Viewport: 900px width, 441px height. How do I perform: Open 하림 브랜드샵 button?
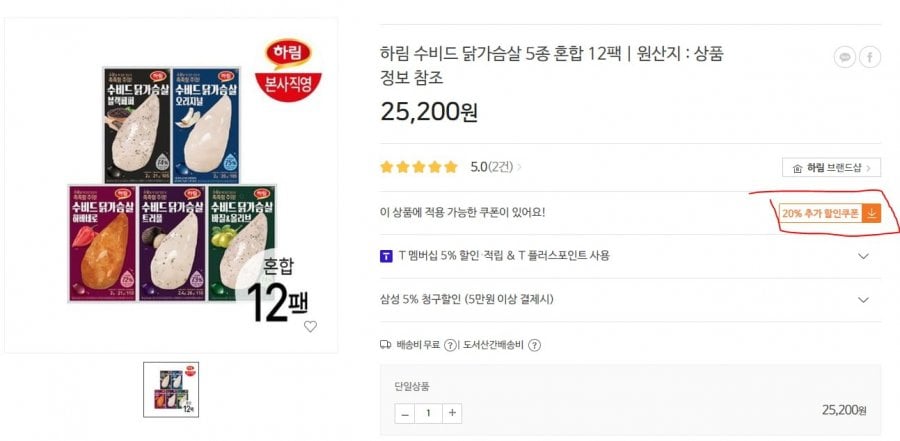tap(831, 168)
